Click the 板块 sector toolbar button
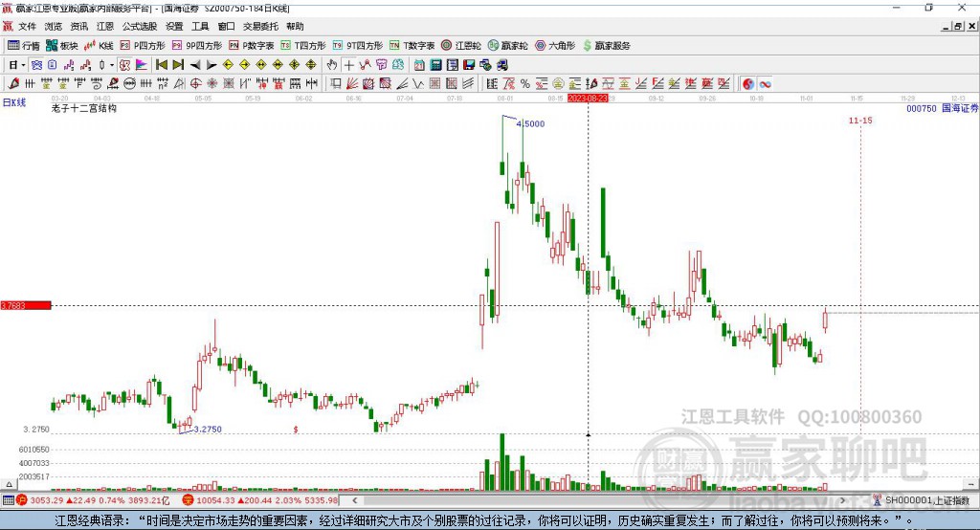Viewport: 980px width, 530px height. pyautogui.click(x=62, y=46)
